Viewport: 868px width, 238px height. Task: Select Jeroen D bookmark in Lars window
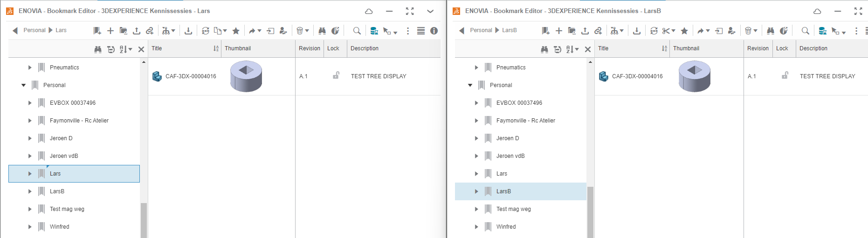[61, 138]
